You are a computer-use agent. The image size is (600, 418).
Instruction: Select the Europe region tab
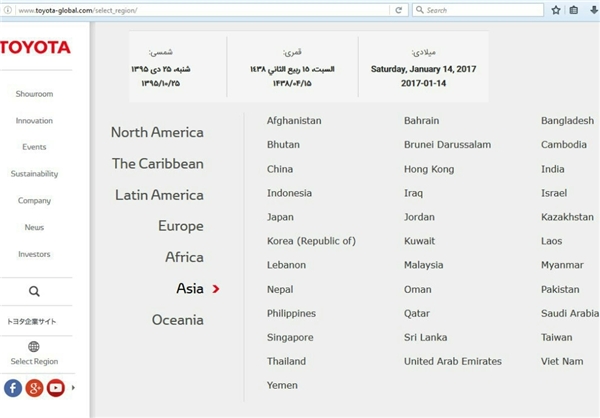point(181,226)
